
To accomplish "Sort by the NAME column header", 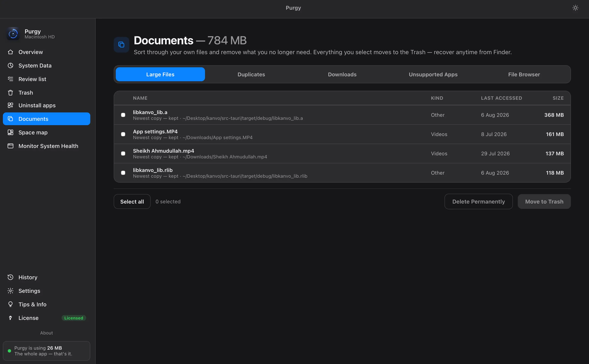I will [x=140, y=98].
